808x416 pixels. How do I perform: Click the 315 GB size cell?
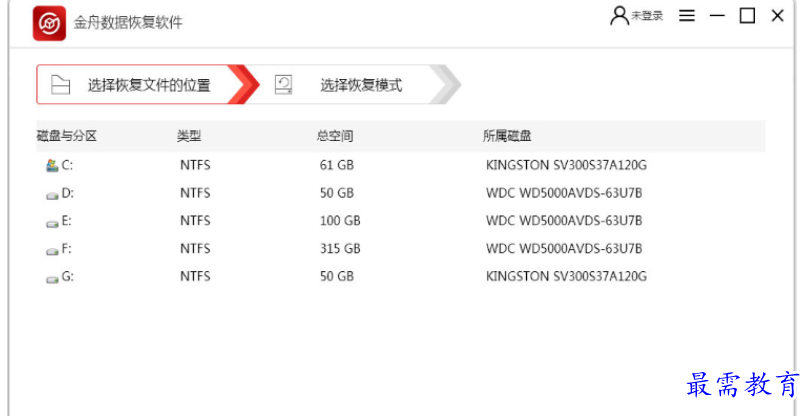coord(340,249)
